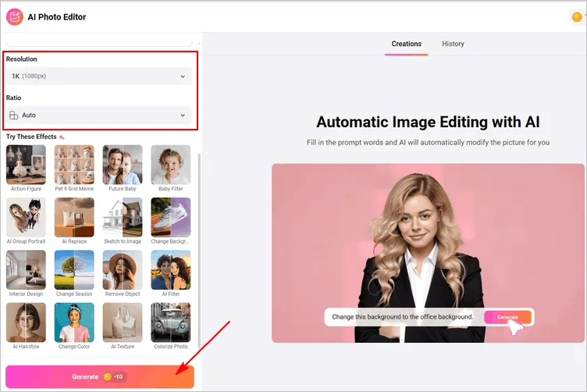Select the Change Background effect
The image size is (587, 392).
coord(170,217)
